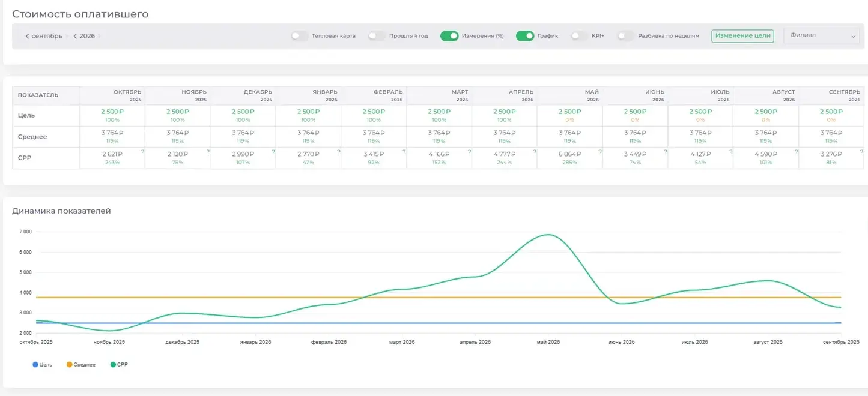Open the CPP question mark hint for декабрь 2025
This screenshot has height=396, width=868.
(x=273, y=152)
